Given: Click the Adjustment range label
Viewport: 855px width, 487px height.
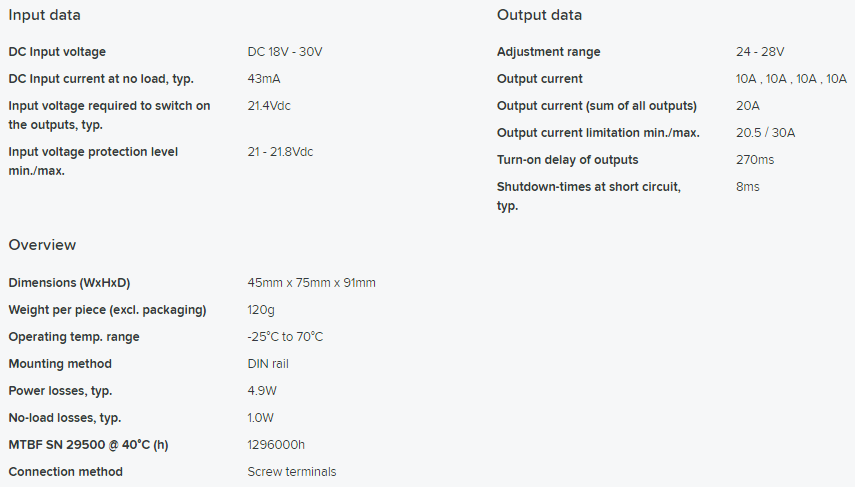Looking at the screenshot, I should point(549,52).
